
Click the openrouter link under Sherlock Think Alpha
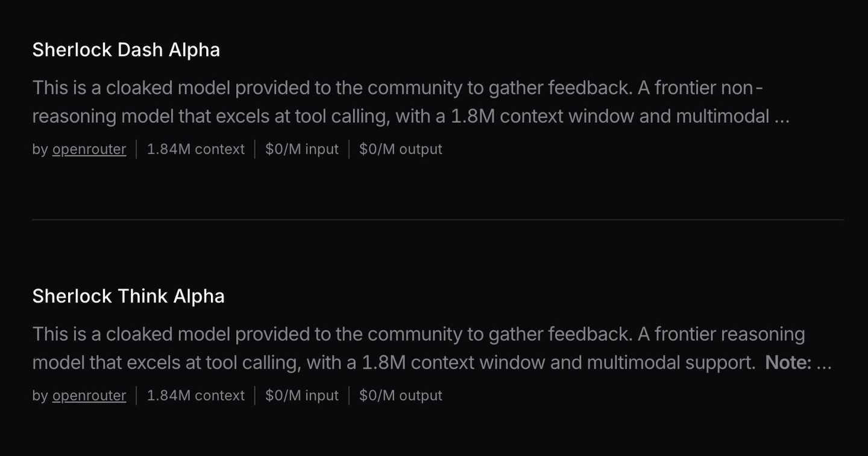89,395
